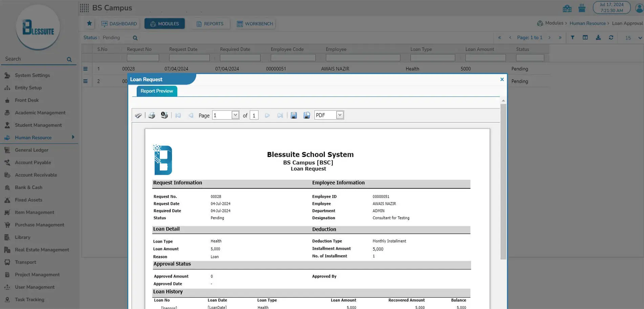
Task: Click the print report icon in preview toolbar
Action: click(x=152, y=115)
